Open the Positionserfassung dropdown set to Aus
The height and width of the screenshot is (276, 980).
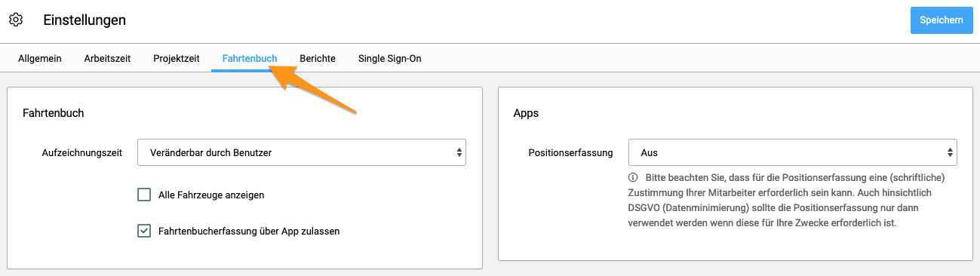tap(793, 152)
